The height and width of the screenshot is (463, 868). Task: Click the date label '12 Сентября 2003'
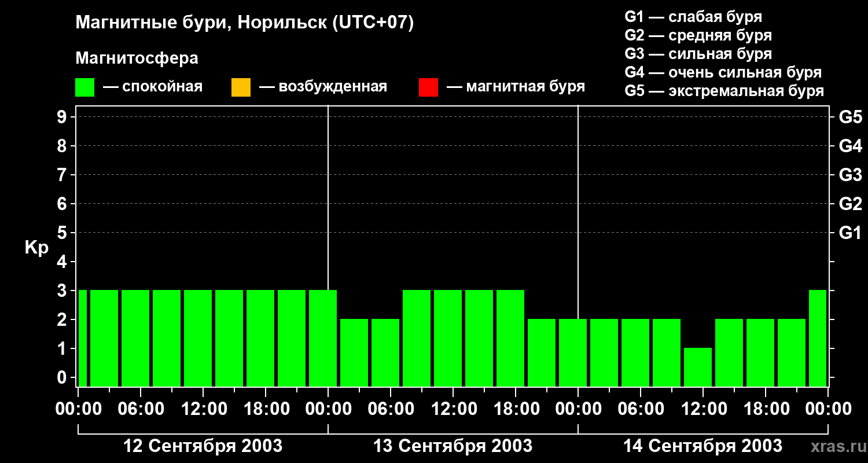tap(203, 446)
